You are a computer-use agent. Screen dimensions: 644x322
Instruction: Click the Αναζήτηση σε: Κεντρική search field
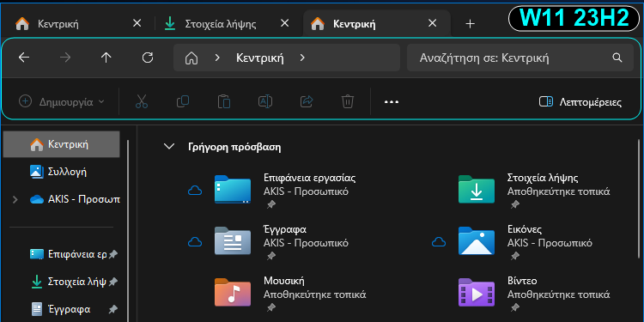520,58
